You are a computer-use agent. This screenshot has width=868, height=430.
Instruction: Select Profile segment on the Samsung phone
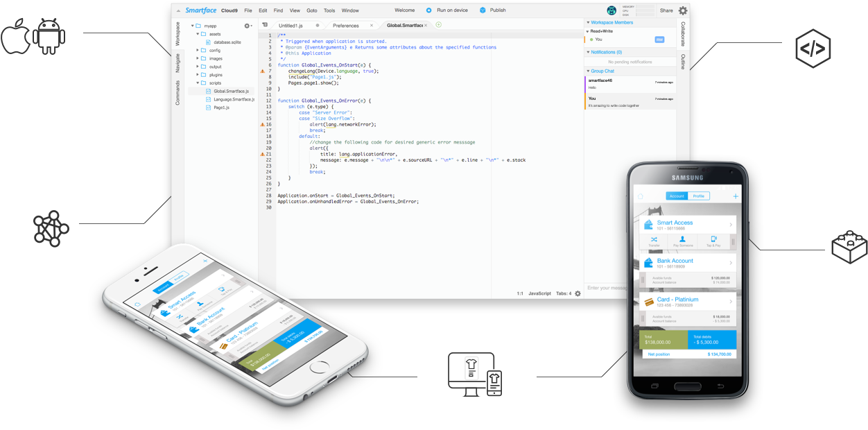[x=699, y=196]
